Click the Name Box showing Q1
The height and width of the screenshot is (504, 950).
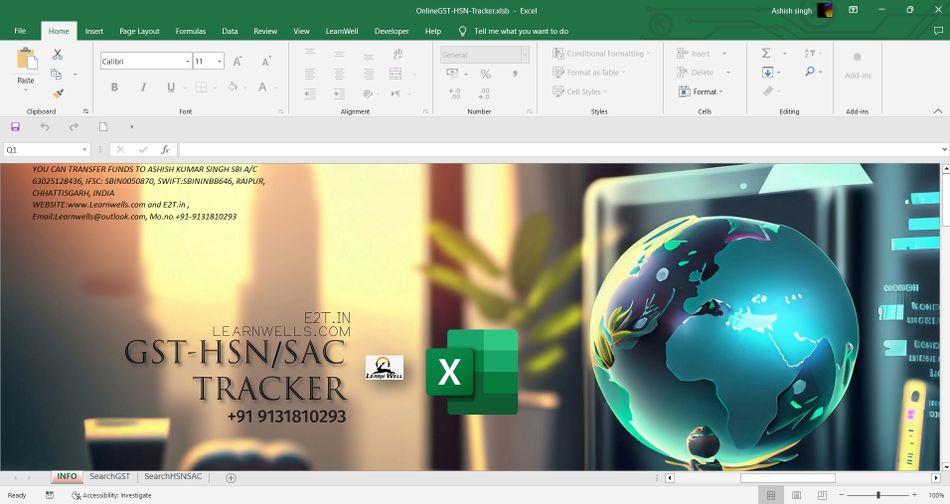pos(42,150)
